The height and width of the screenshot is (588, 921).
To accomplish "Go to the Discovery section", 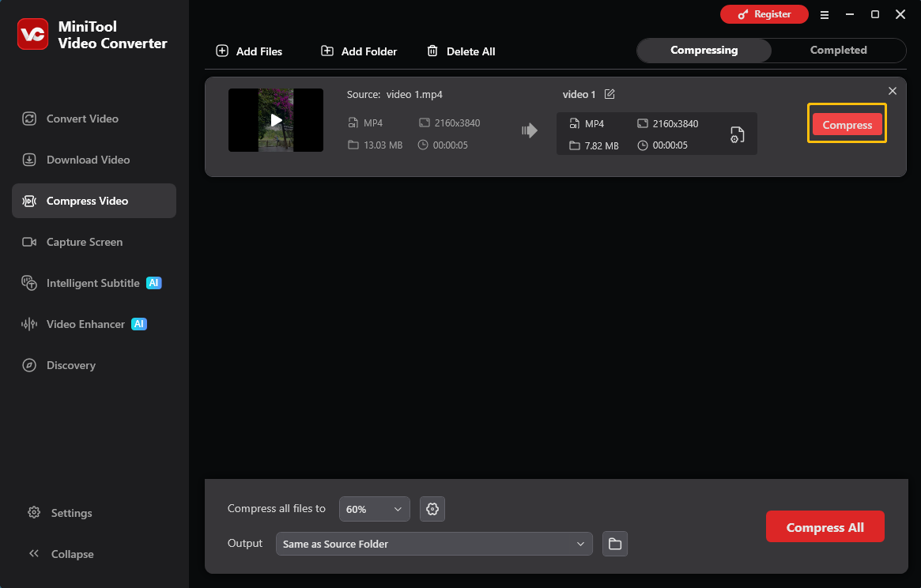I will click(94, 365).
